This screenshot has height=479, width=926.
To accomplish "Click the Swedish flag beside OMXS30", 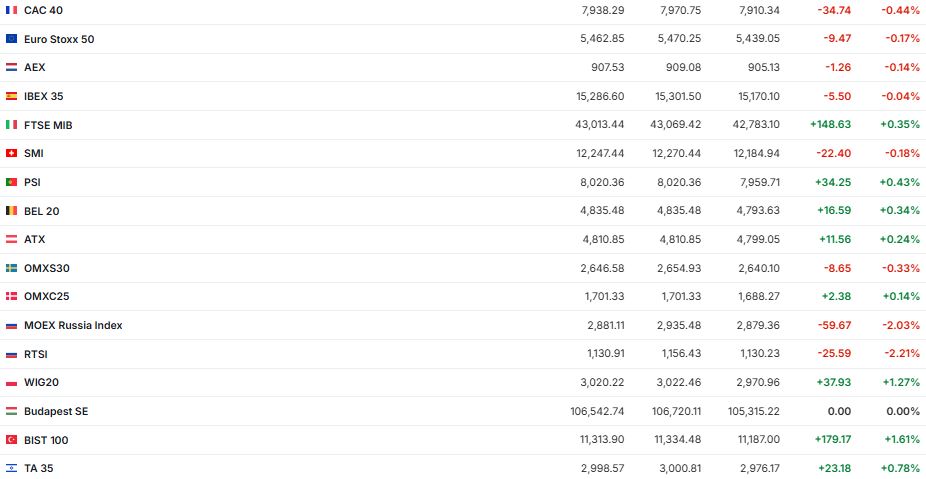I will [x=11, y=268].
